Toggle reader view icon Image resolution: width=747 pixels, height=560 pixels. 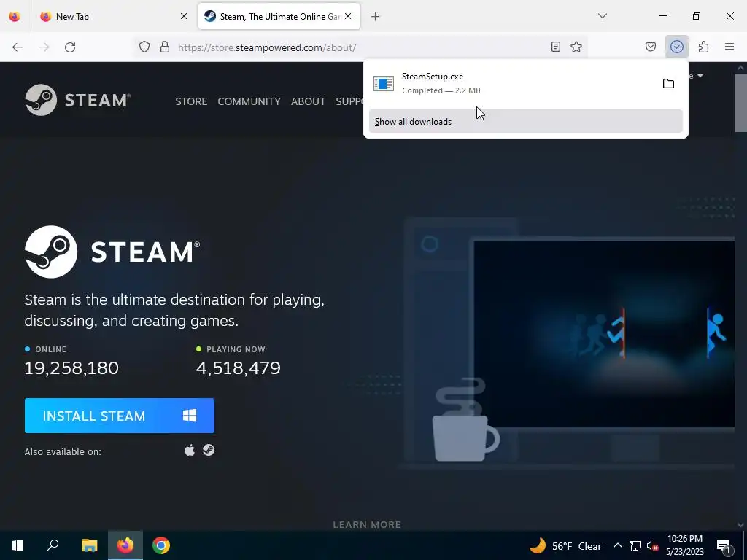coord(555,47)
